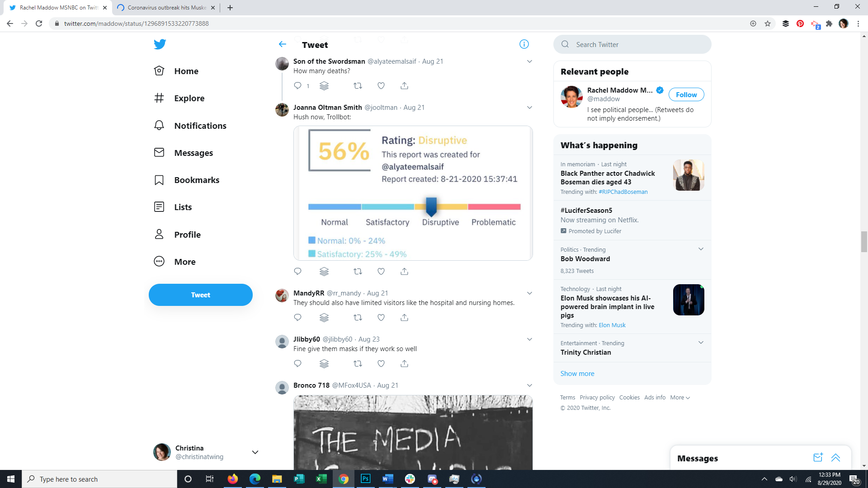Click the Twitter bird logo

pos(160,44)
